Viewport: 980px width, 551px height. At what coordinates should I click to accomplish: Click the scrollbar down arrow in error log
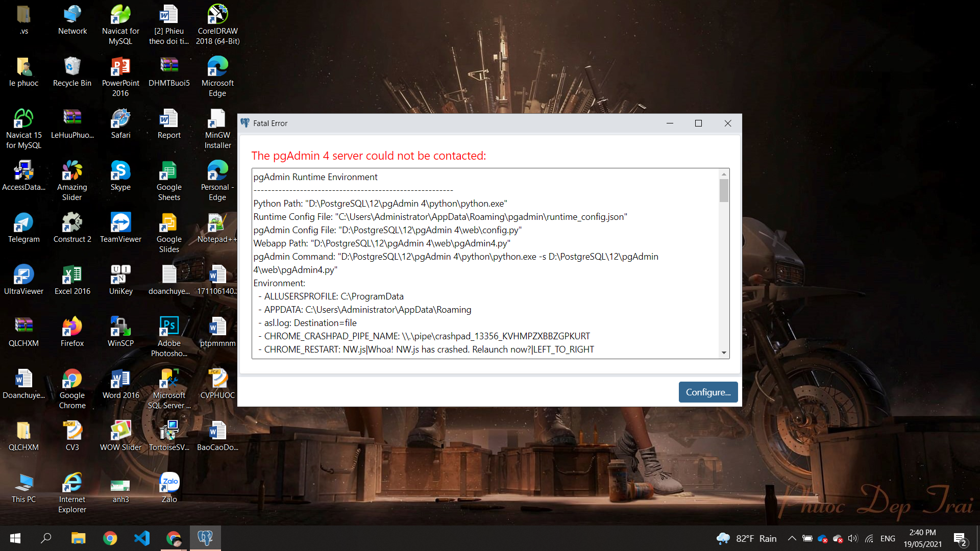coord(724,353)
